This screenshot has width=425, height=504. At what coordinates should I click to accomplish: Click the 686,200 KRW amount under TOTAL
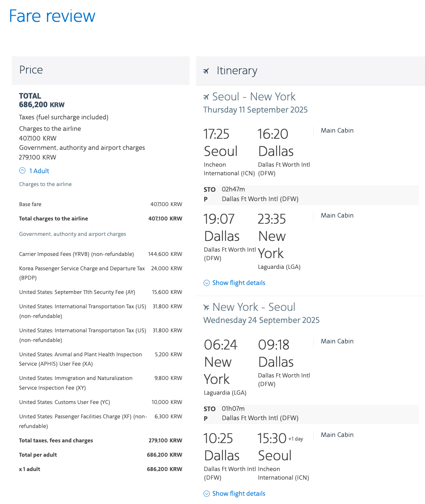[42, 105]
